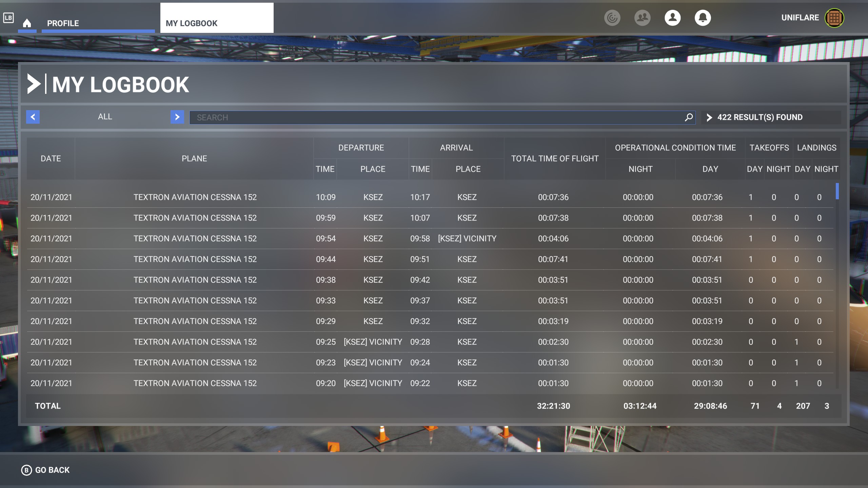Viewport: 868px width, 488px height.
Task: Open the friends group icon
Action: pos(642,18)
